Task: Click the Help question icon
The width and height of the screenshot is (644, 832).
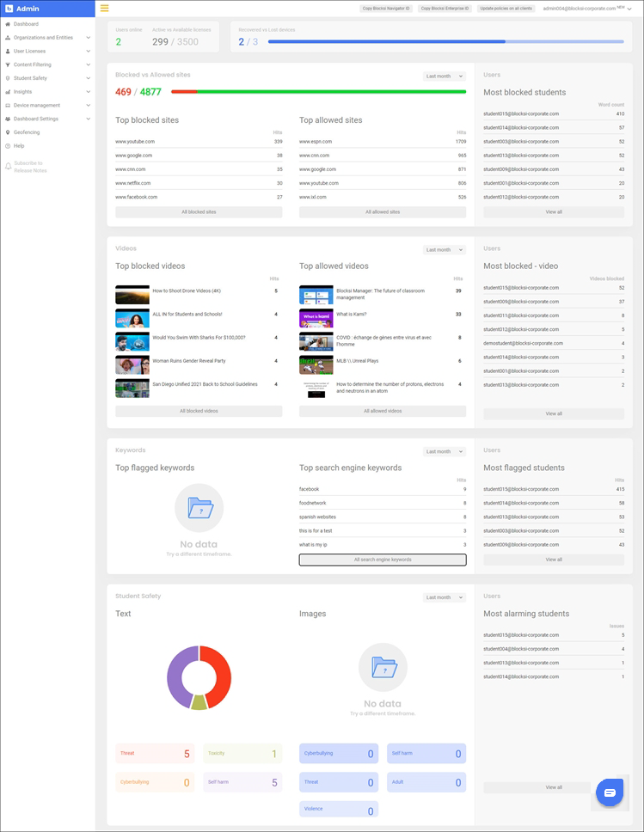Action: coord(8,146)
